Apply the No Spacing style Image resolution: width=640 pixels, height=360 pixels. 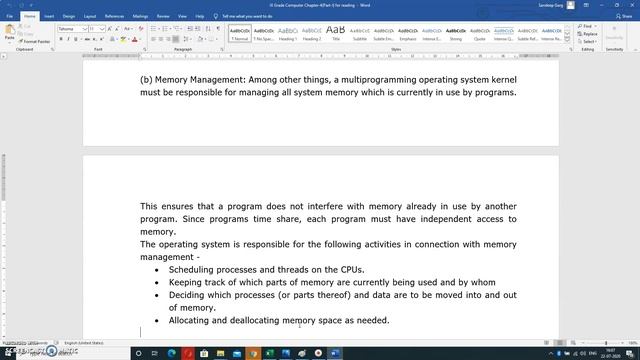[264, 33]
